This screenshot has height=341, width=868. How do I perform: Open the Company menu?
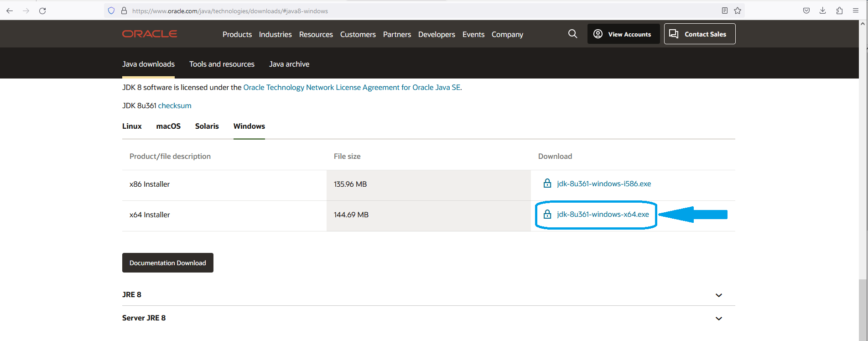click(x=507, y=34)
